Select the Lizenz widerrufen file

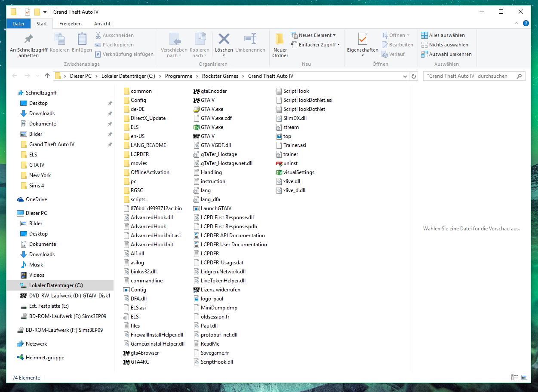click(217, 290)
